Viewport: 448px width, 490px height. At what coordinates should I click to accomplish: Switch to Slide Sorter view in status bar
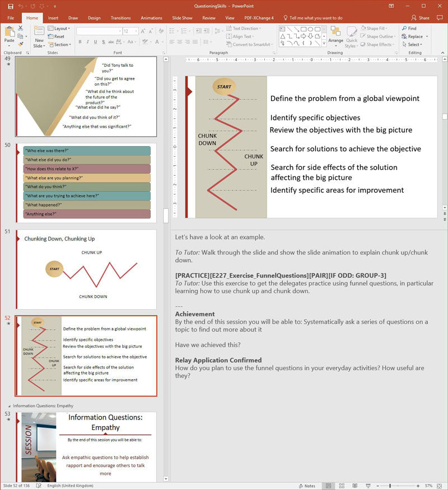[342, 486]
